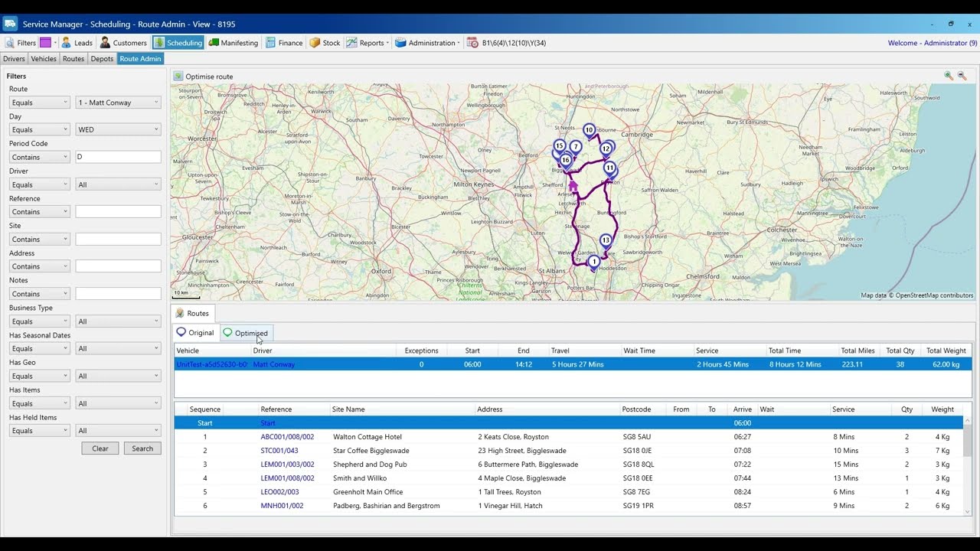
Task: Open the Notes operator dropdown (Contains)
Action: tap(39, 294)
